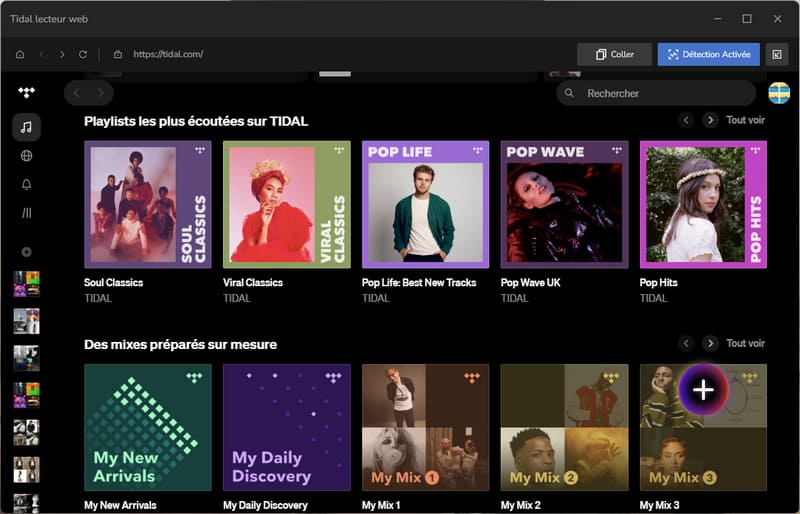Show next mixes in Des mixes préparés
The width and height of the screenshot is (800, 514).
pos(710,343)
